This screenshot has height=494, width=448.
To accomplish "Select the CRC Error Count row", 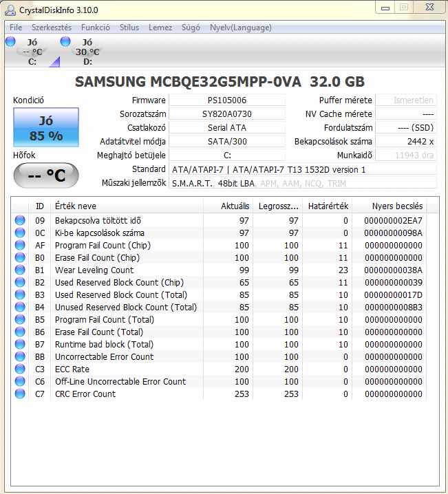I will (219, 394).
